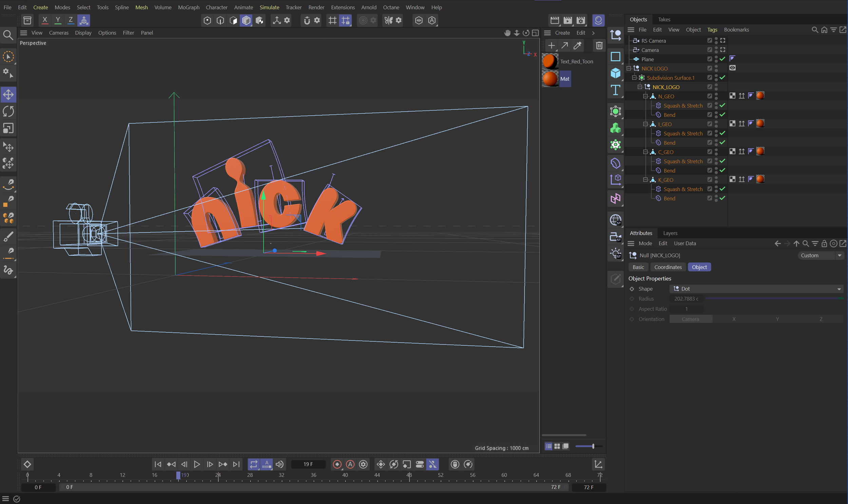This screenshot has width=848, height=504.
Task: Open Render Settings icon
Action: 581,20
